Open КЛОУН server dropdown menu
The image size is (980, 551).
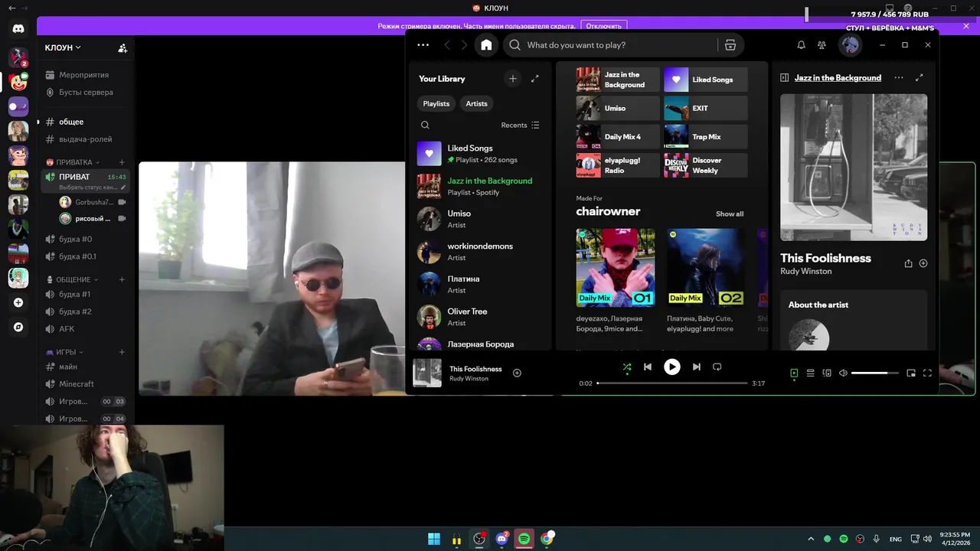pyautogui.click(x=63, y=47)
